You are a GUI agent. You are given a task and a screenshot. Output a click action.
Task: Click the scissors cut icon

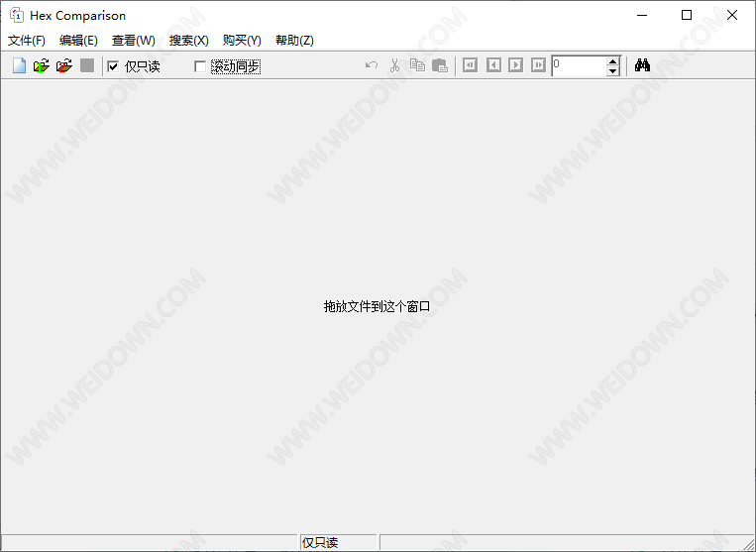395,65
